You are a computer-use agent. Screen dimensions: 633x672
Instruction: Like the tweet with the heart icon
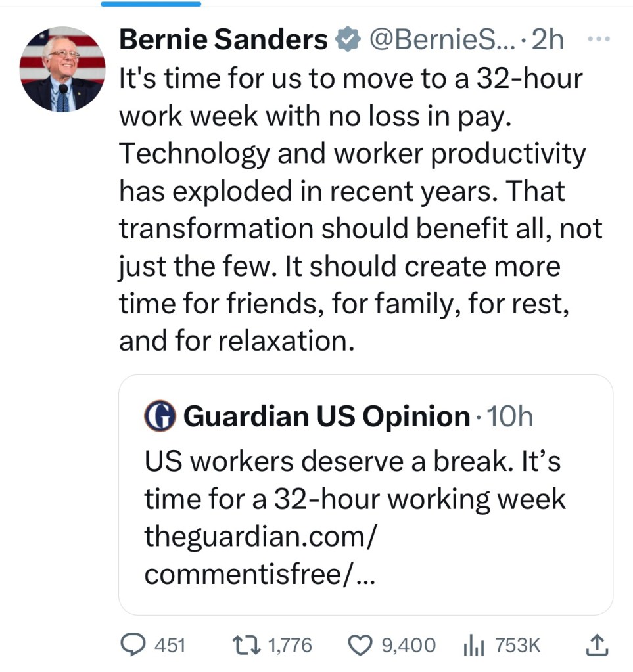click(360, 645)
